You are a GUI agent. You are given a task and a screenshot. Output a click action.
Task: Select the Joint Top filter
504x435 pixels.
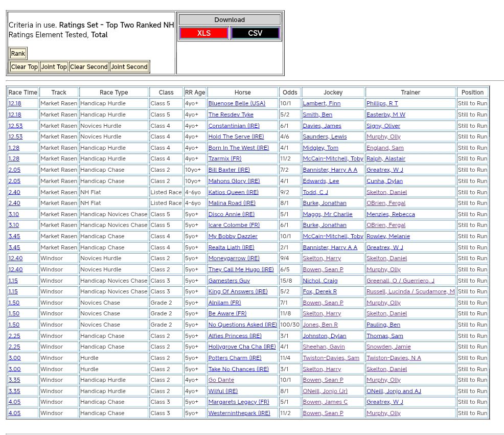(54, 67)
